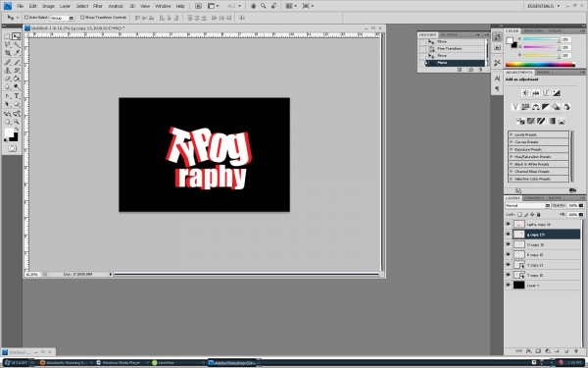Select the Dodge tool
The width and height of the screenshot is (588, 368).
tap(16, 86)
